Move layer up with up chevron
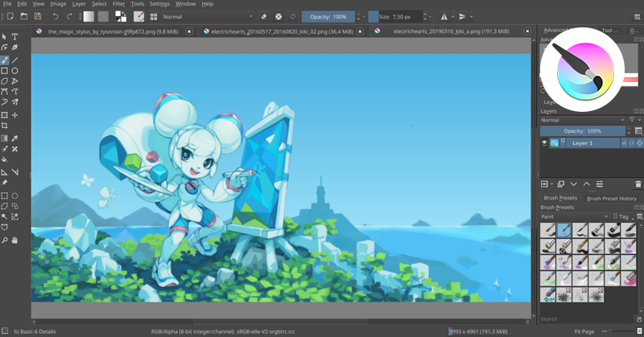 click(587, 184)
